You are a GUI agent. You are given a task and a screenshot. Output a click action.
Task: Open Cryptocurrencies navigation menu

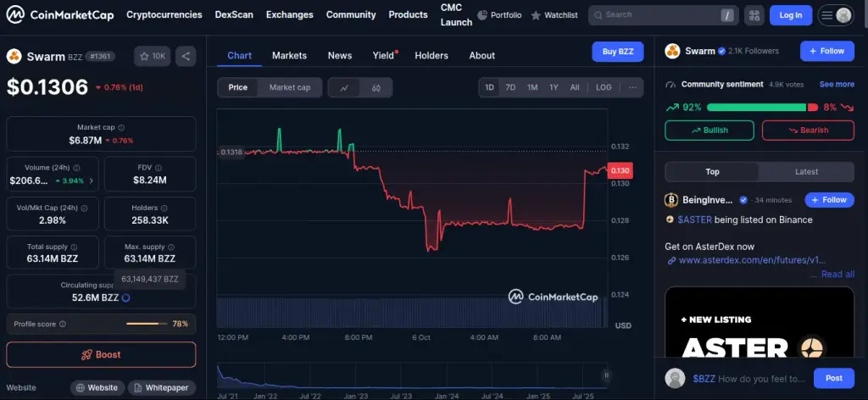164,15
